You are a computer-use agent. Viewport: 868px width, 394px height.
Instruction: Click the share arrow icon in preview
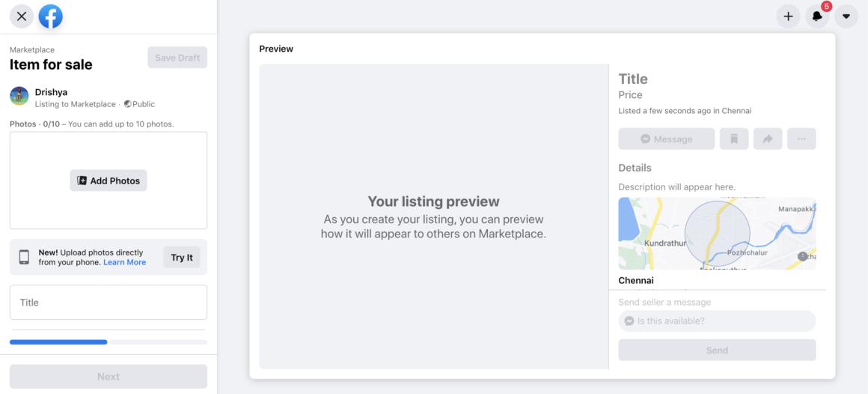(x=768, y=139)
